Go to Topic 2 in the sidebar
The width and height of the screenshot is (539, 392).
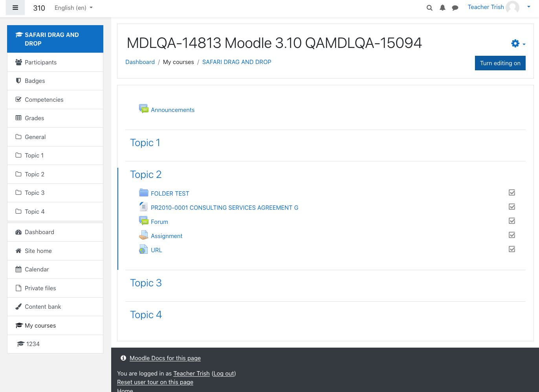[x=55, y=174]
